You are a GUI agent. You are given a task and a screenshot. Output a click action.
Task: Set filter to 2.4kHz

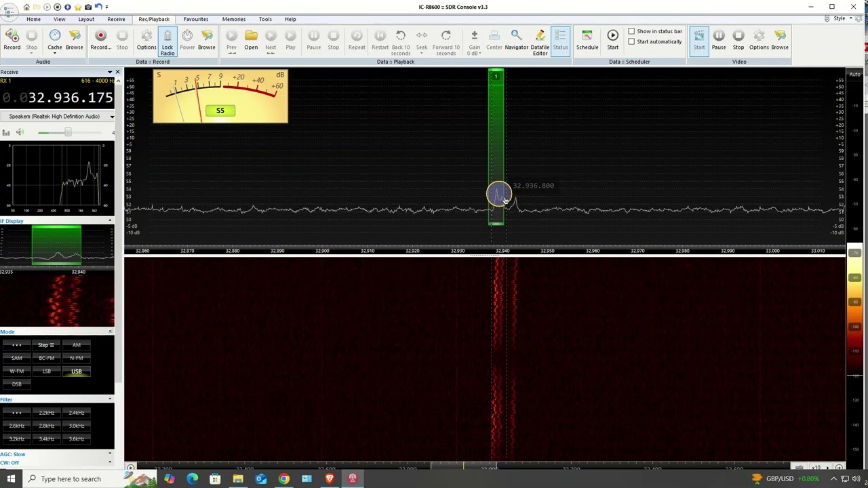(77, 413)
